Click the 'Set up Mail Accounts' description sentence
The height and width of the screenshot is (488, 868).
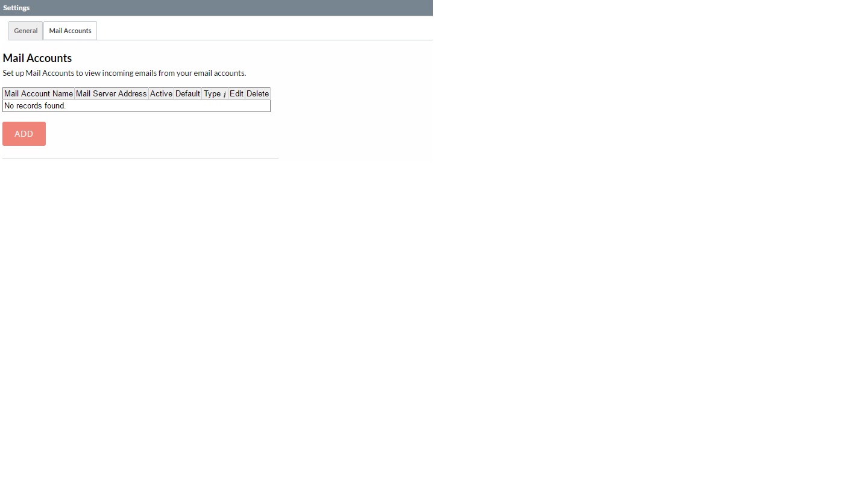pos(124,73)
